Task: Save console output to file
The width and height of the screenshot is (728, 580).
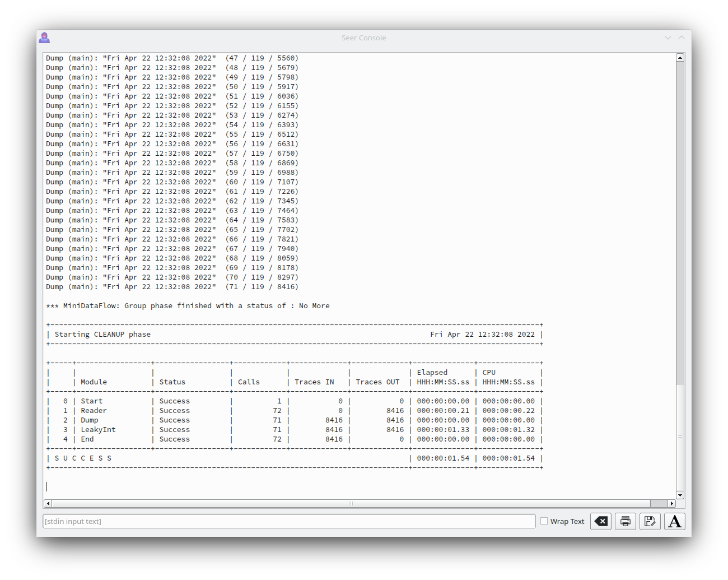Action: pyautogui.click(x=650, y=521)
